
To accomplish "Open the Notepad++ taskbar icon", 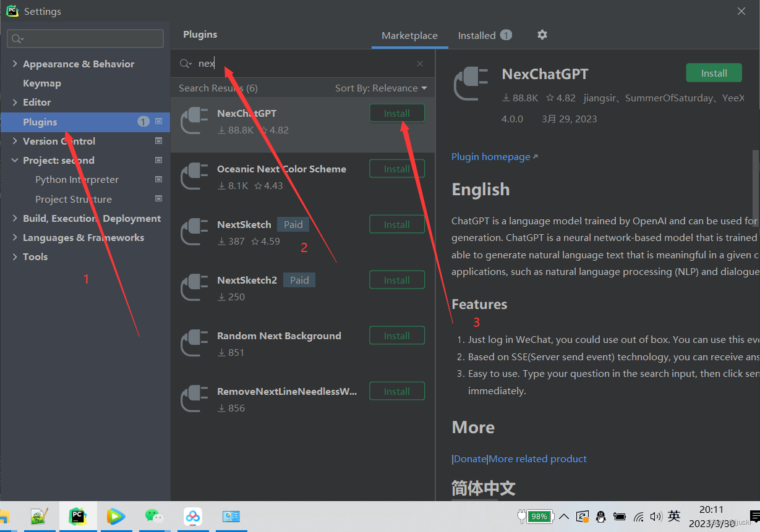I will coord(40,517).
